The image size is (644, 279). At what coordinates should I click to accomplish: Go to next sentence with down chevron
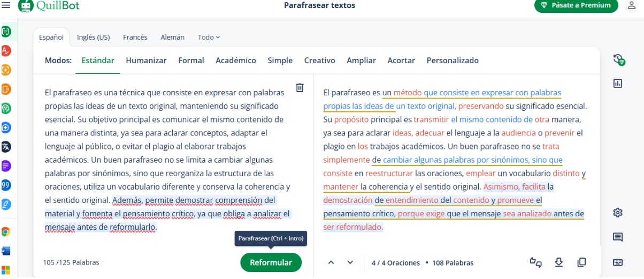click(350, 262)
